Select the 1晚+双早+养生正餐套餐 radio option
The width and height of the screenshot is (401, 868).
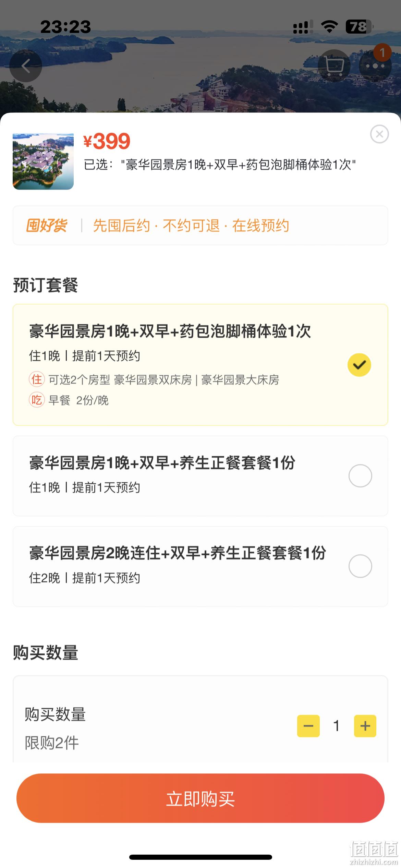(x=360, y=476)
